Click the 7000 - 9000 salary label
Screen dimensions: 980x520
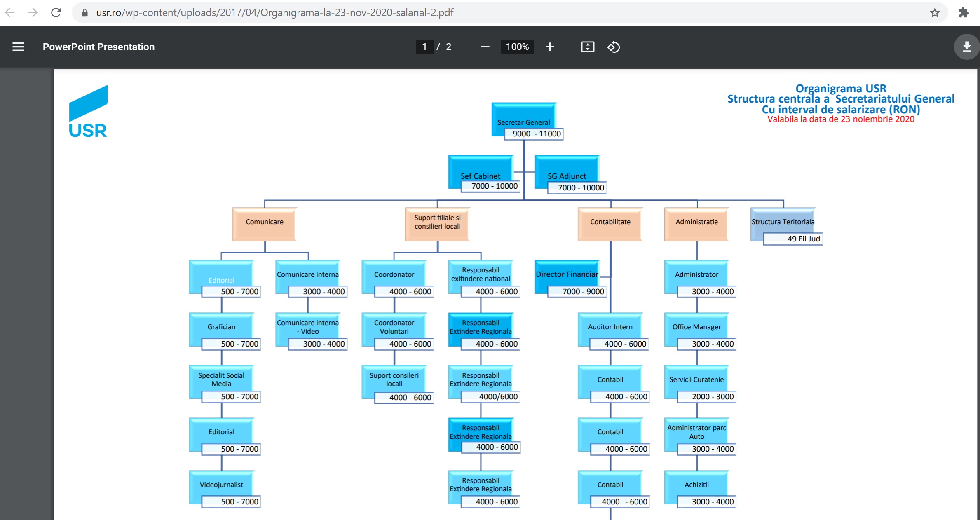(x=577, y=292)
